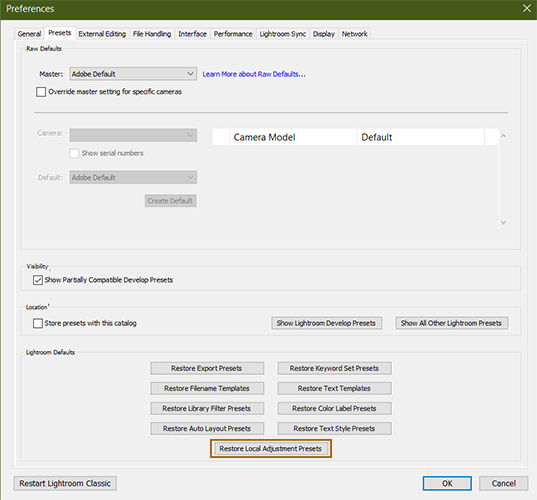Click Restore Local Adjustment Presets
The image size is (537, 500).
coord(271,449)
